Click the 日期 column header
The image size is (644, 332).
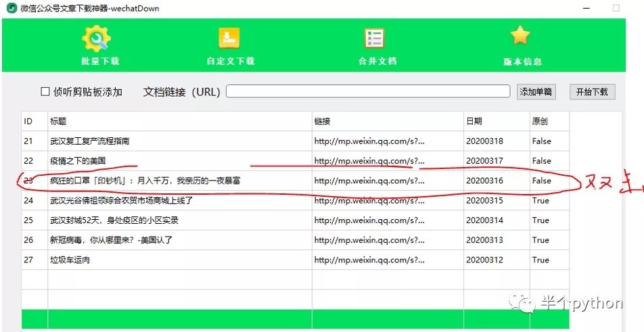coord(497,121)
